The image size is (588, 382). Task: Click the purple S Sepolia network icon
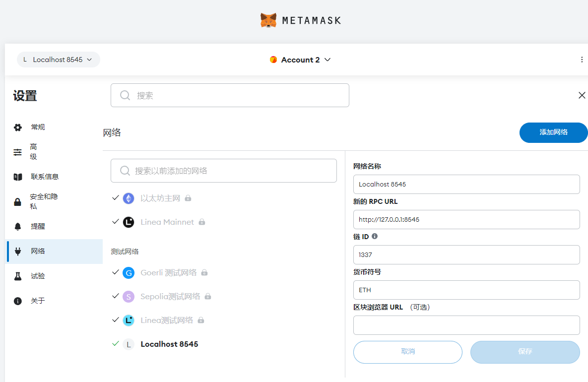pos(129,297)
